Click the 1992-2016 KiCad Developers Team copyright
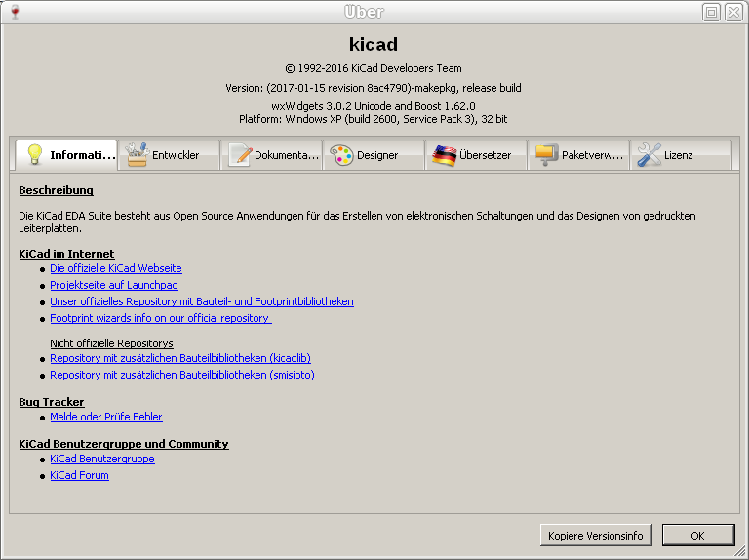This screenshot has width=749, height=560. tap(374, 68)
